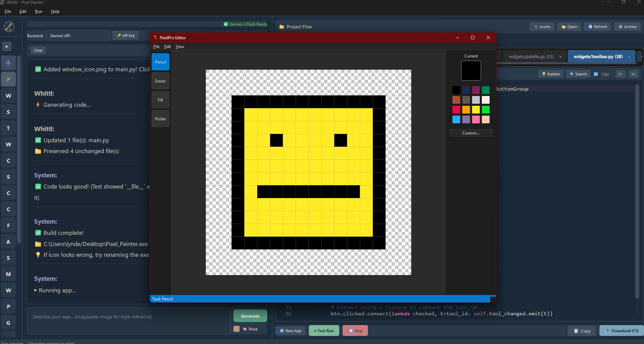
Task: Click the purple plus new project icon
Action: coord(8,63)
